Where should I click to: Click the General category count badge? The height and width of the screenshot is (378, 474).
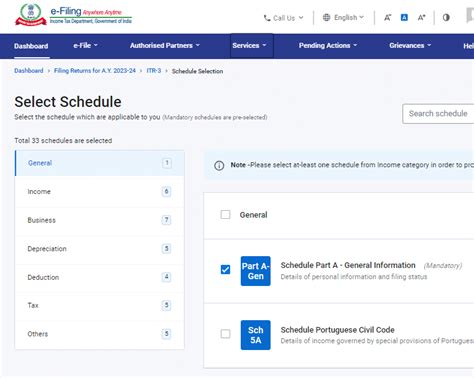tap(167, 163)
